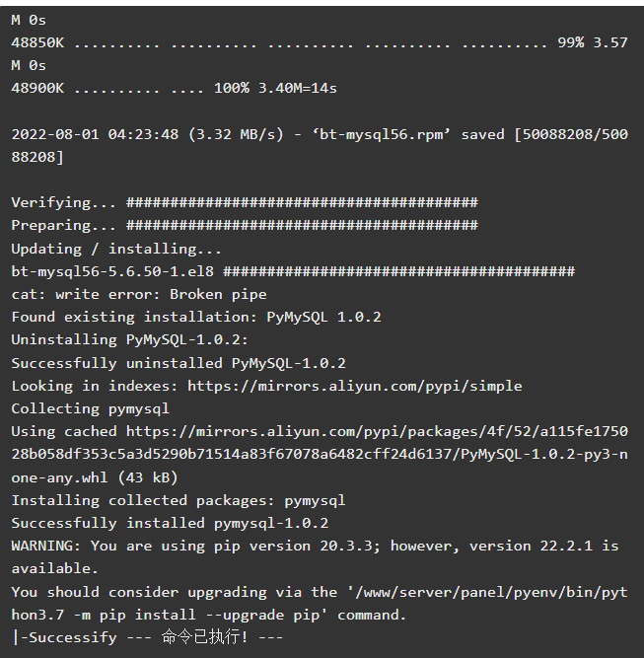Click the 'Collecting pymysql' line

click(90, 408)
